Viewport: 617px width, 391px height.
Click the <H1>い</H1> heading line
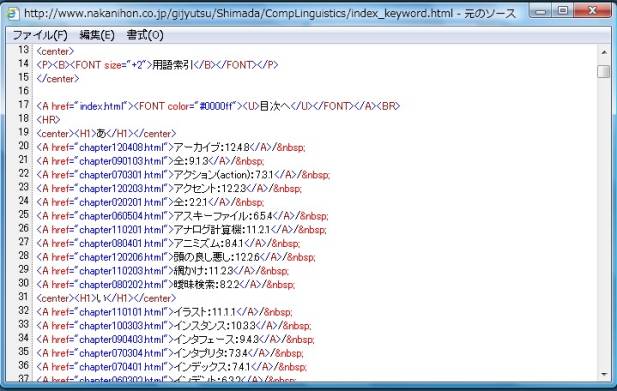[106, 298]
